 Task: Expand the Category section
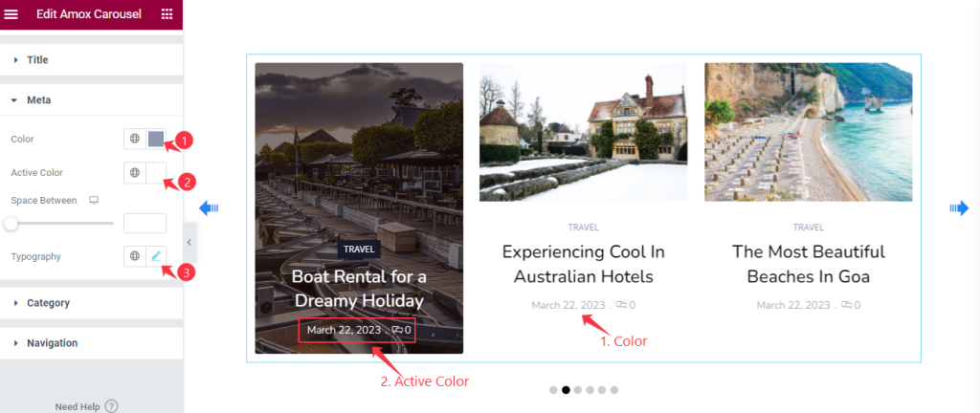coord(91,302)
